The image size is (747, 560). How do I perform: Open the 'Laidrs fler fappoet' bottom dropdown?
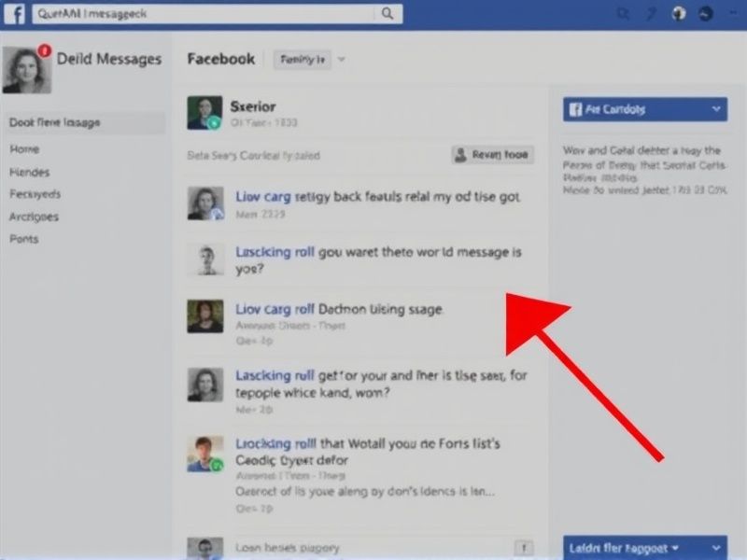(x=645, y=548)
